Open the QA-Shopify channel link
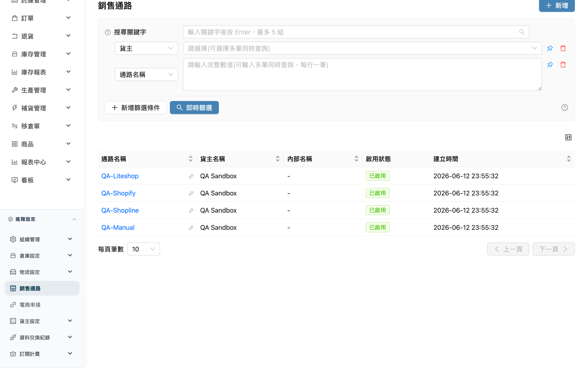This screenshot has width=588, height=368. [118, 193]
